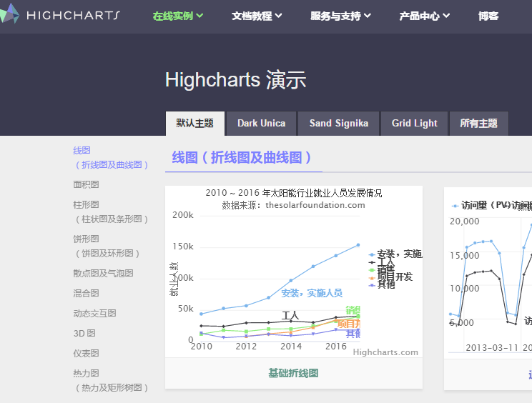Switch to the Sand Signika theme tab

tap(339, 124)
